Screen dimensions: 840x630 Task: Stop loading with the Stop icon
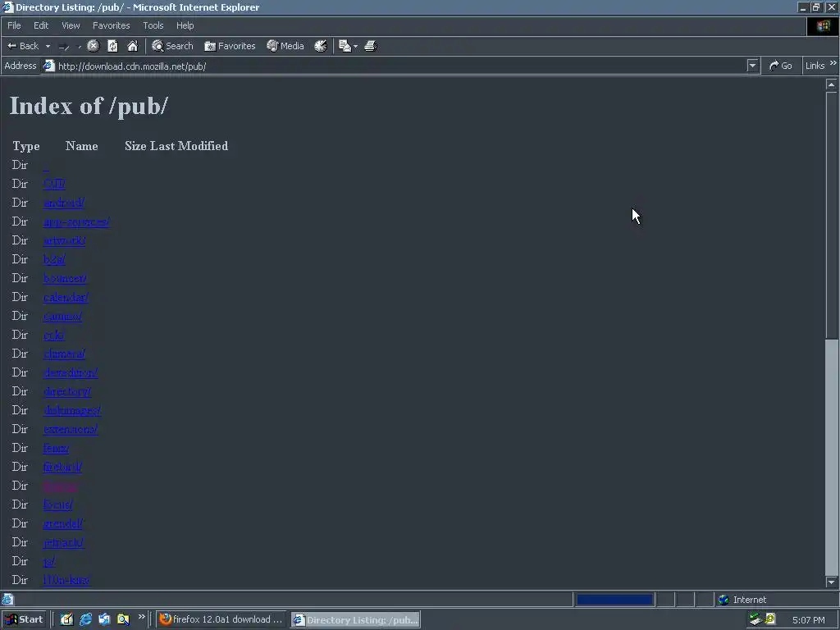[x=94, y=46]
